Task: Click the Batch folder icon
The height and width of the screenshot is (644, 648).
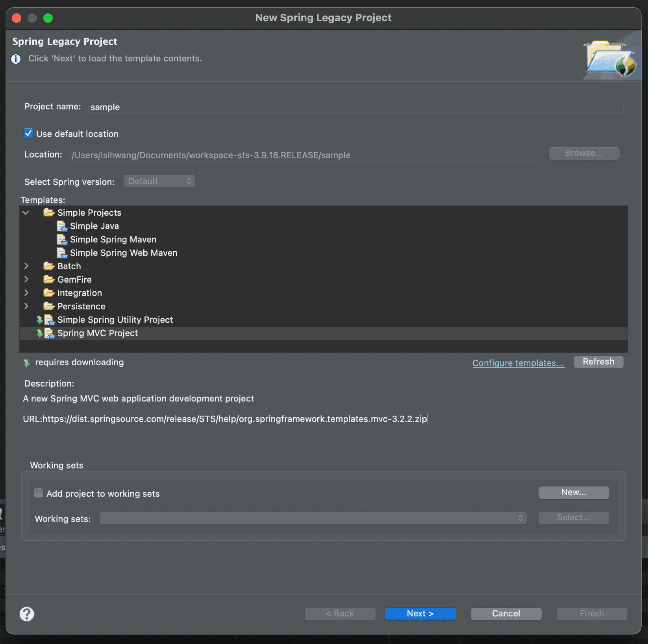Action: click(x=49, y=266)
